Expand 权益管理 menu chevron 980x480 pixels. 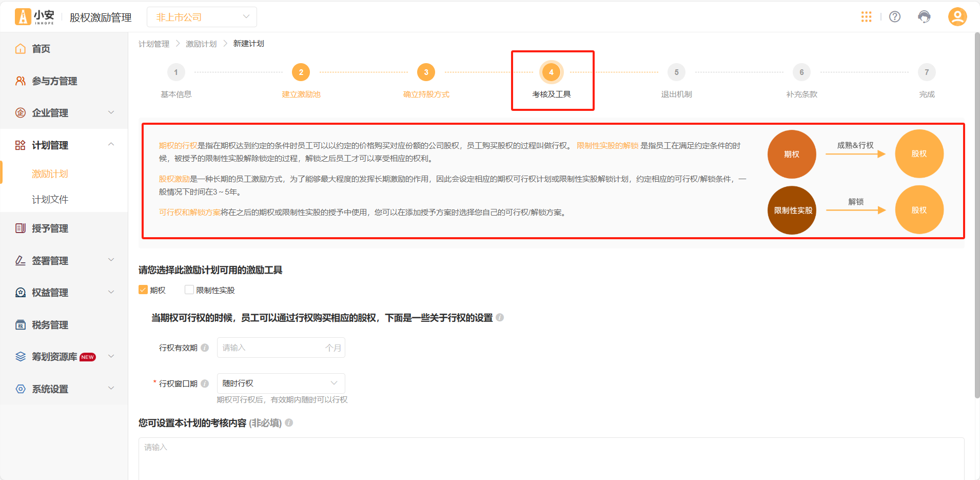[111, 292]
